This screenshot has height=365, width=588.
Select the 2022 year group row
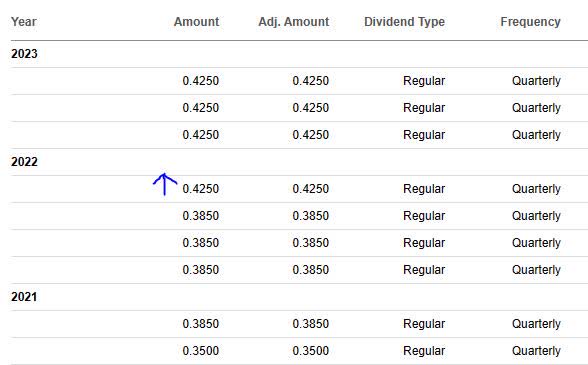299,162
